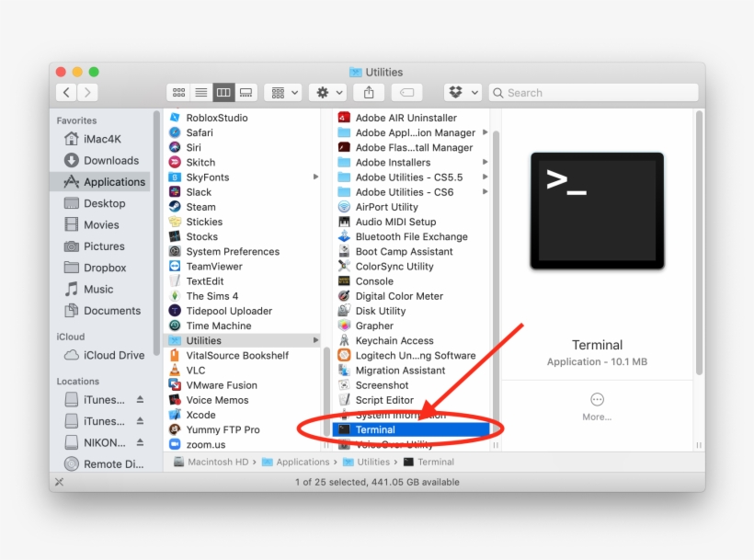Go to Macintosh HD in path bar

[x=211, y=462]
